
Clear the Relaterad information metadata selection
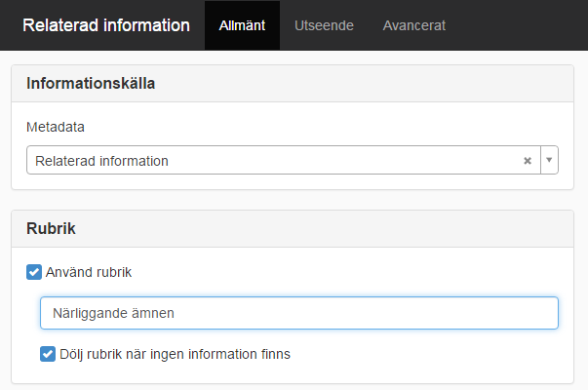tap(528, 161)
